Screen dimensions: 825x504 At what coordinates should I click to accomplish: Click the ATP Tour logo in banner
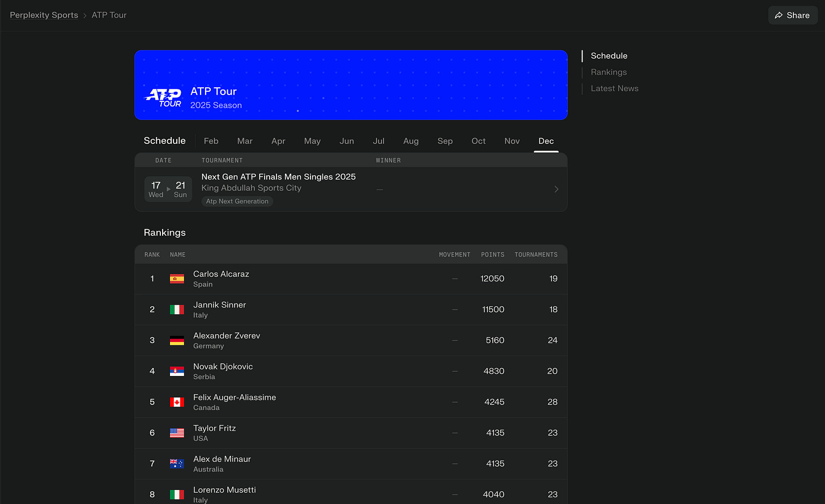pyautogui.click(x=163, y=98)
